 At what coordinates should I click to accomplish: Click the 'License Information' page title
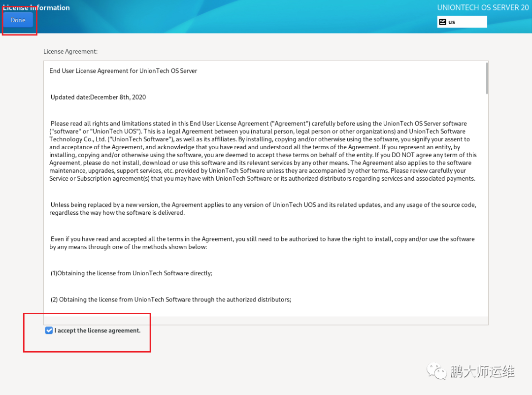[36, 7]
